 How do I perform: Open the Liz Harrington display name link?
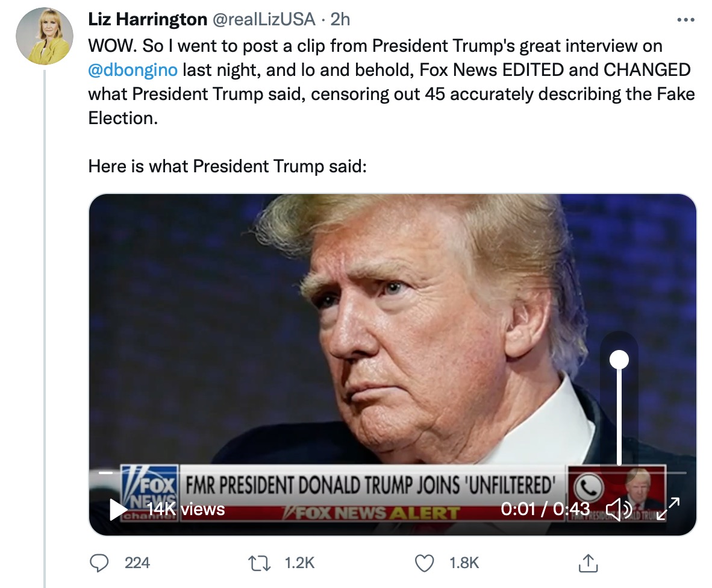pos(148,19)
